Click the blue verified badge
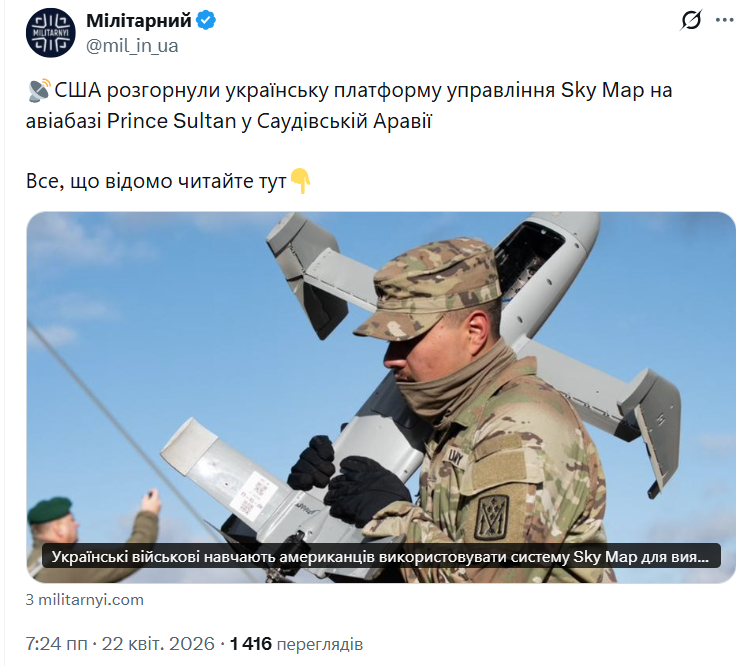 [x=206, y=21]
